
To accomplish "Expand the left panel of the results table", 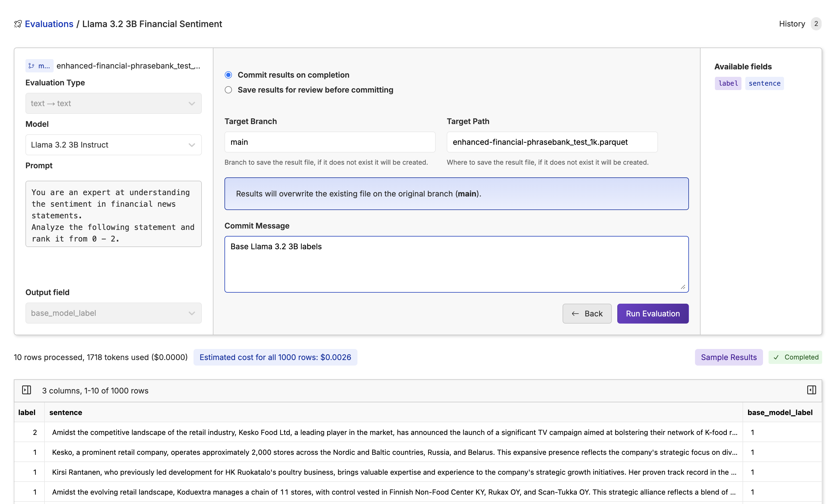I will point(27,390).
